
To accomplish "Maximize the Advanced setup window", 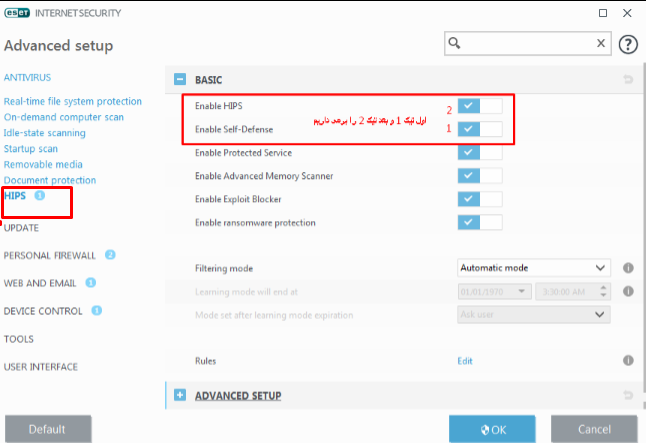I will [603, 13].
